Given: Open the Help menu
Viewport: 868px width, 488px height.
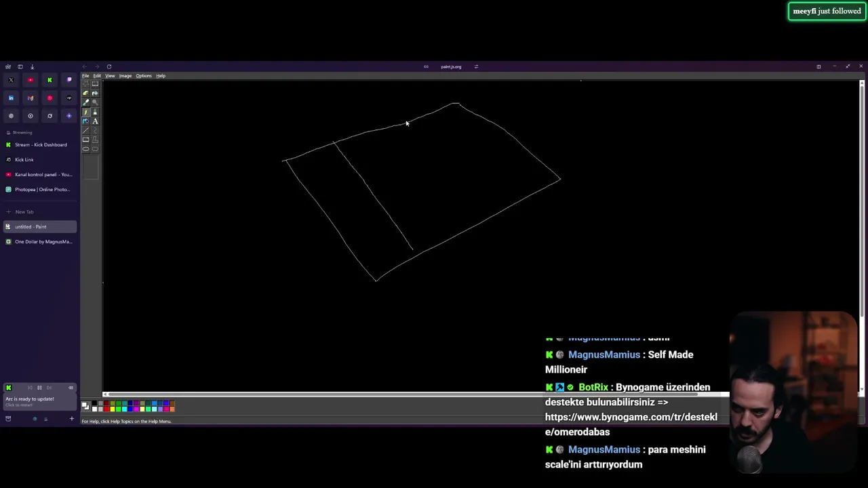Looking at the screenshot, I should click(x=161, y=76).
